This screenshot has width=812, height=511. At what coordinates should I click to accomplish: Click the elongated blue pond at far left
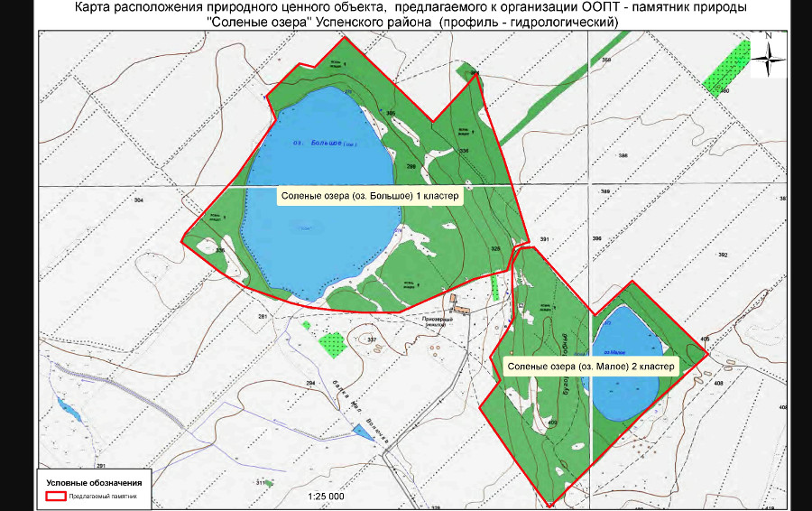pyautogui.click(x=66, y=406)
